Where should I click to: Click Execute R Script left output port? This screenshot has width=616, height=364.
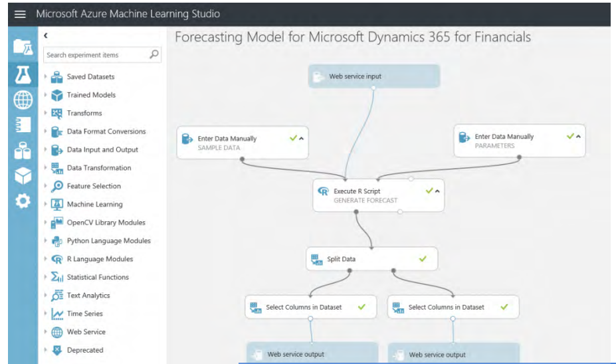click(x=356, y=212)
